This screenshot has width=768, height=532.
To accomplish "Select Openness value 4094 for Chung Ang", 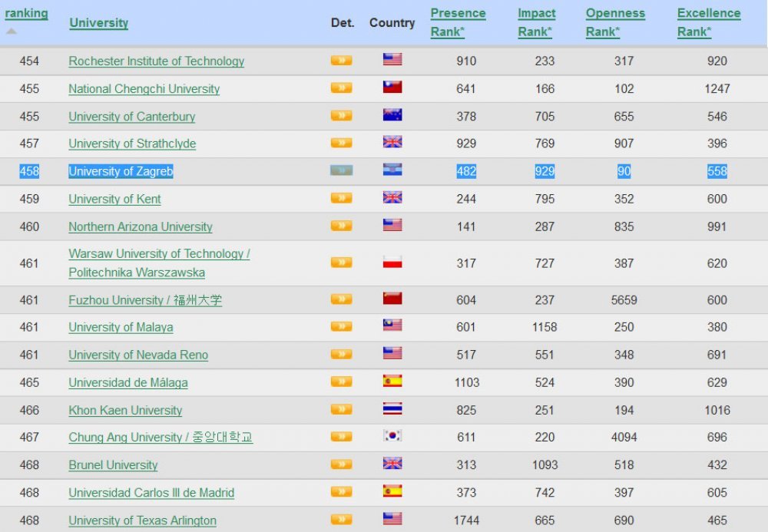I will [x=624, y=437].
